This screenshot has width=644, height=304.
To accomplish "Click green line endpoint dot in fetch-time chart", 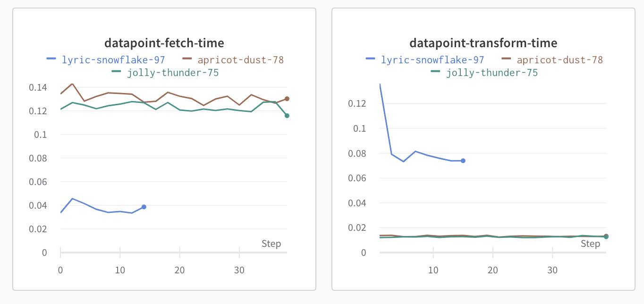I will coord(287,116).
